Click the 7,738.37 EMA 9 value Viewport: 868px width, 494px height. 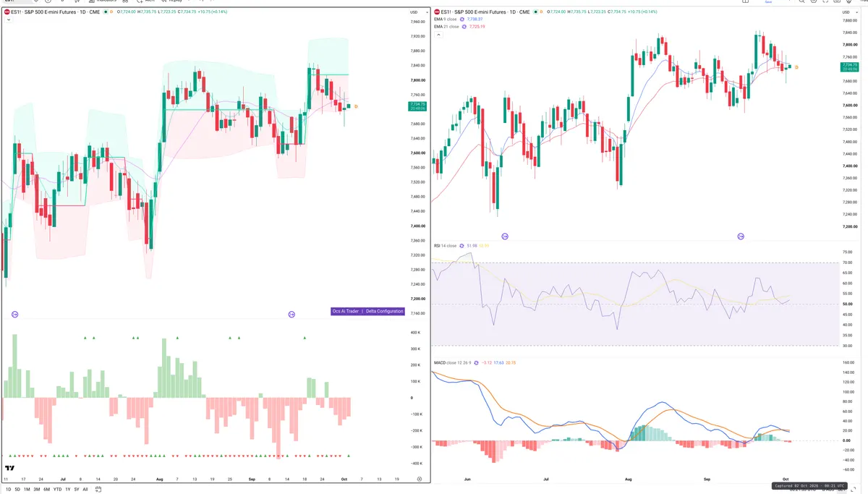(x=475, y=19)
